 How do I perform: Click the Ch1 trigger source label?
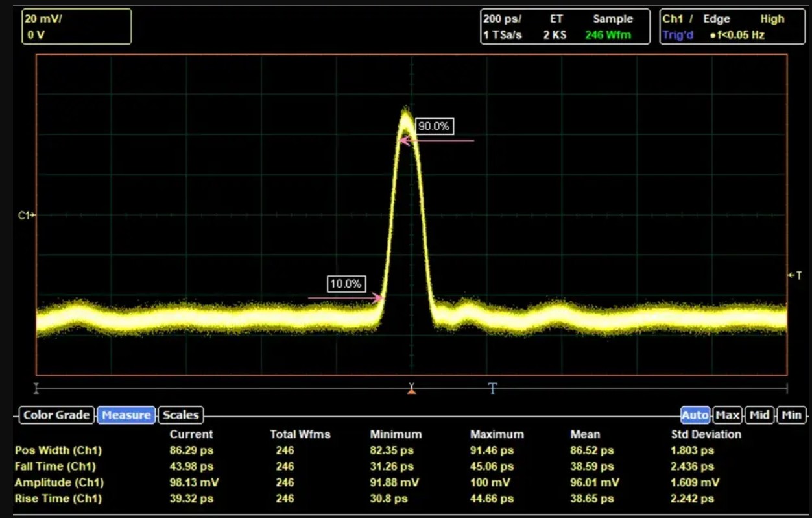click(x=673, y=19)
